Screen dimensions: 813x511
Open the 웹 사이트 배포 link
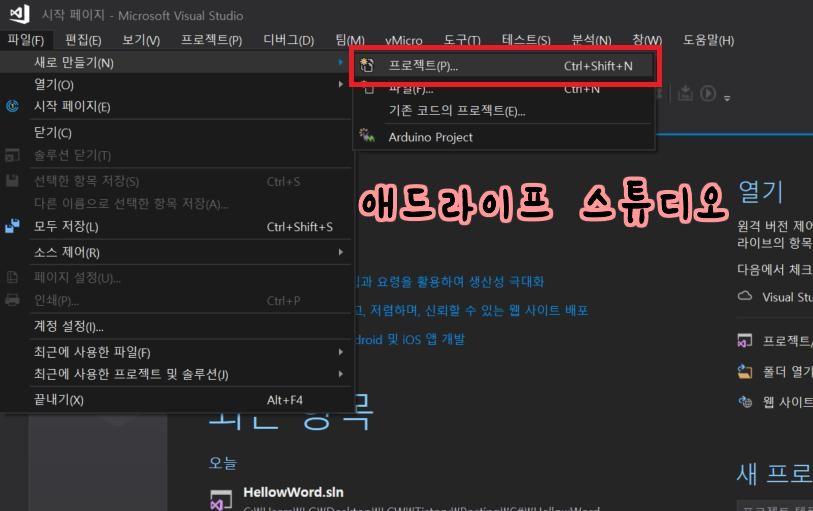point(471,310)
